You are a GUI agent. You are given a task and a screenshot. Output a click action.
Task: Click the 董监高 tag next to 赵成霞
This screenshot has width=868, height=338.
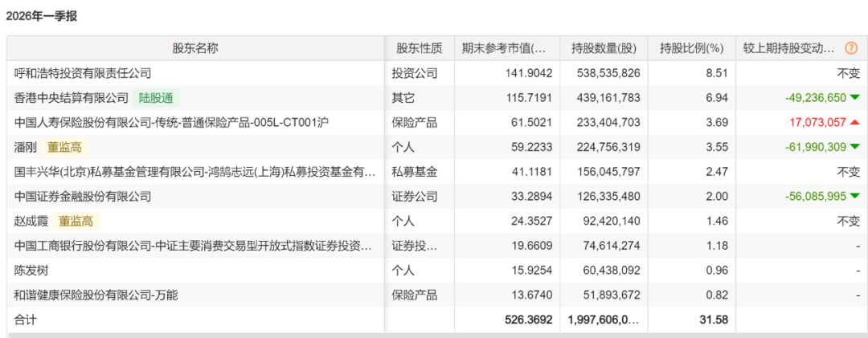pyautogui.click(x=76, y=222)
